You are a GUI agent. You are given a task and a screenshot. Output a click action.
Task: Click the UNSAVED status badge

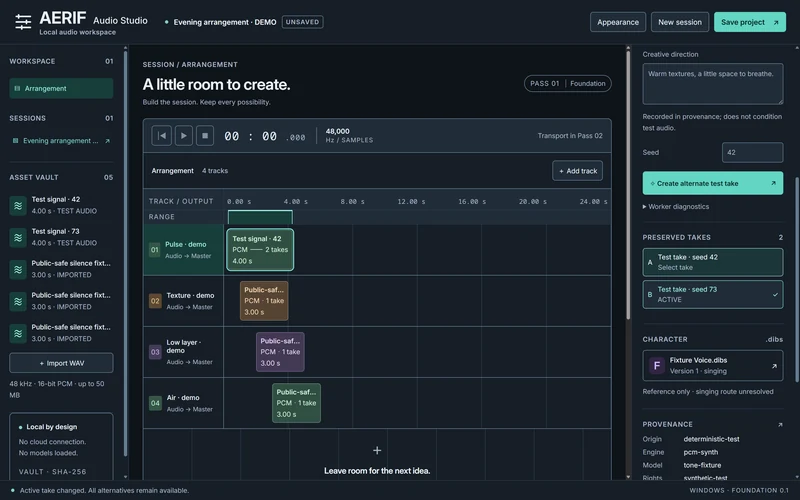[x=303, y=22]
